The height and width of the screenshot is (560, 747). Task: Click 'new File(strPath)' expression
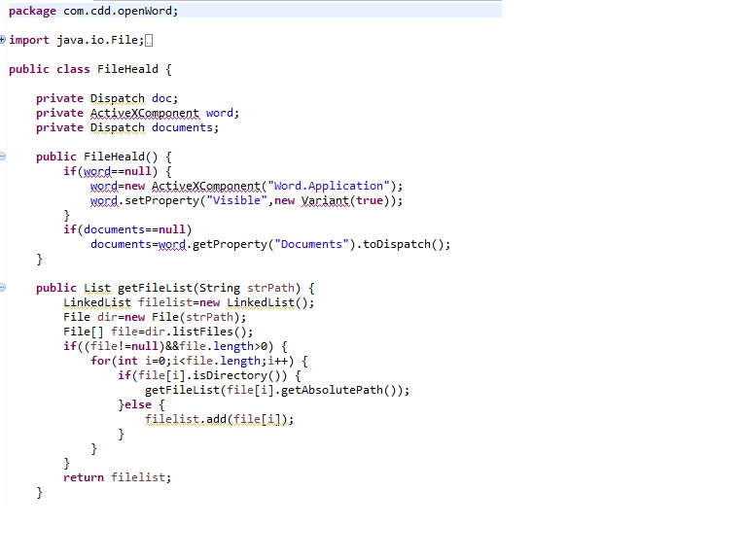[x=182, y=317]
